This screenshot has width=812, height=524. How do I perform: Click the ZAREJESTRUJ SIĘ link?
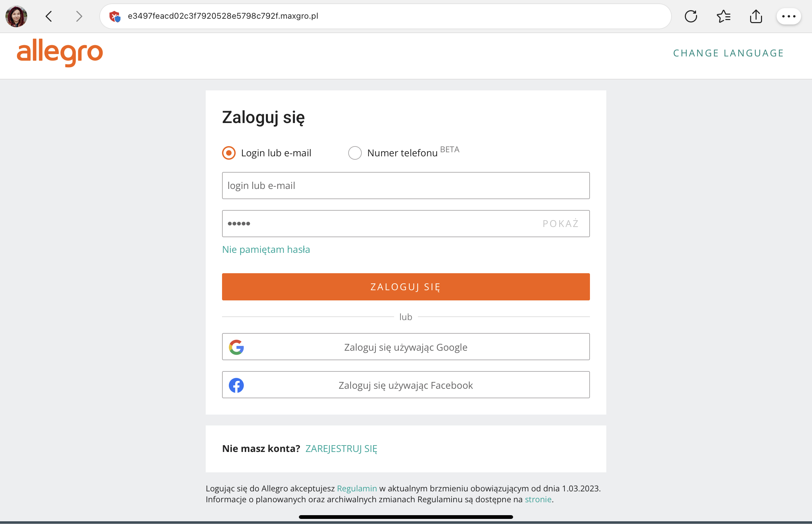pyautogui.click(x=341, y=449)
